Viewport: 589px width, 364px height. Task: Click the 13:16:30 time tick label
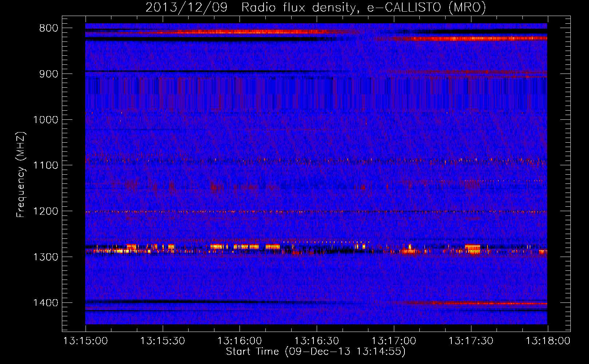(317, 341)
